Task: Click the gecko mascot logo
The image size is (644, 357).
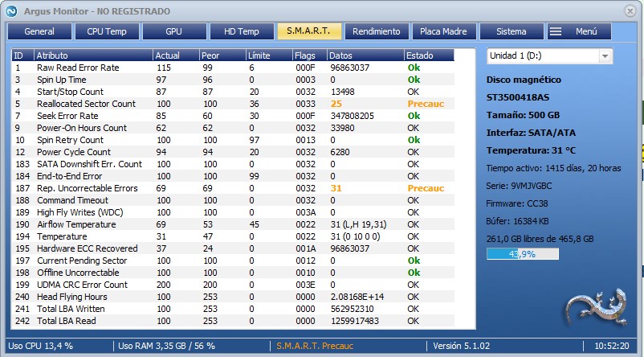Action: (x=597, y=308)
